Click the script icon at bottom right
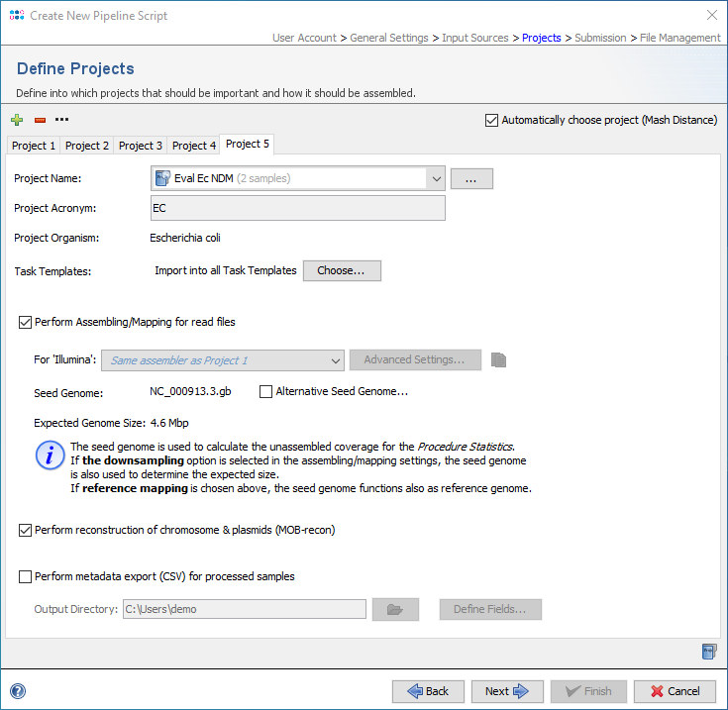The width and height of the screenshot is (728, 710). point(708,651)
